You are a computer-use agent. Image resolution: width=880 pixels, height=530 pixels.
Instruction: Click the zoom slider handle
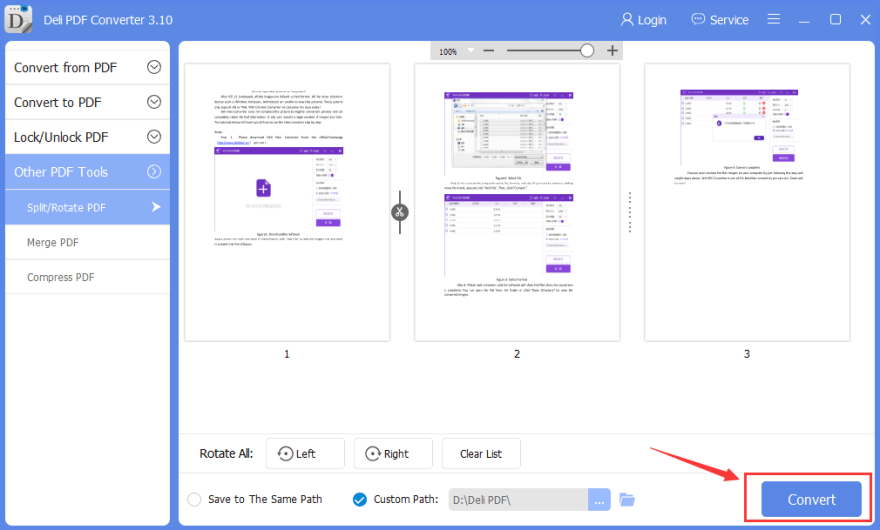point(587,51)
